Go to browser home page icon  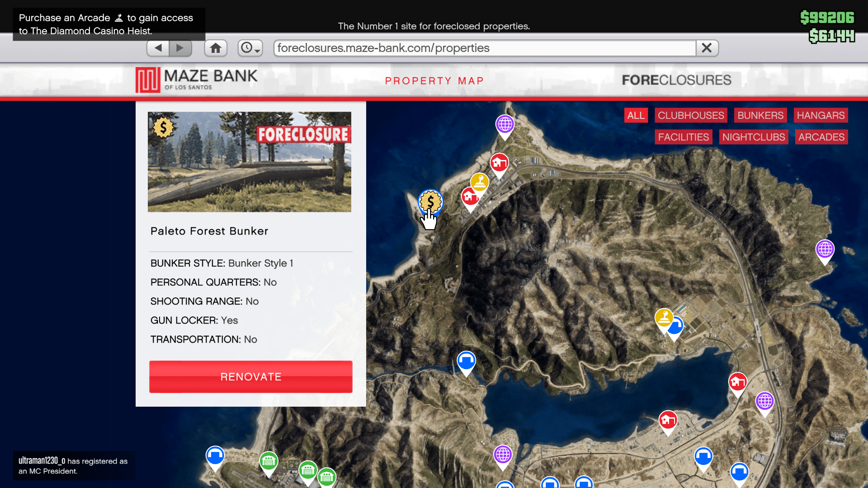coord(216,48)
